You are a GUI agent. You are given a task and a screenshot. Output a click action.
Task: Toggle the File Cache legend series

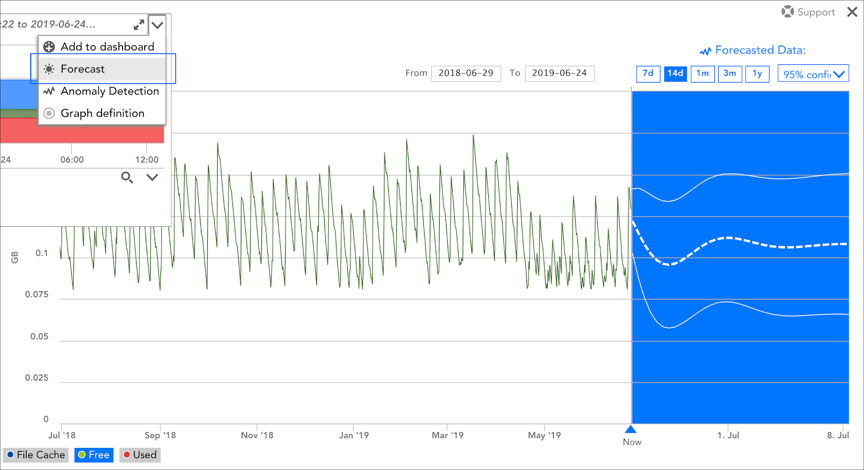click(x=36, y=455)
